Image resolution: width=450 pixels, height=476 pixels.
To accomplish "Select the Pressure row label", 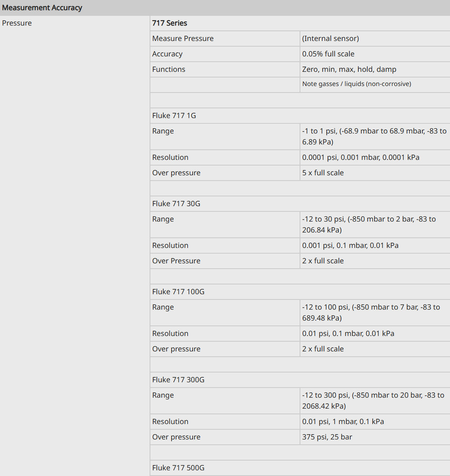I will tap(17, 23).
